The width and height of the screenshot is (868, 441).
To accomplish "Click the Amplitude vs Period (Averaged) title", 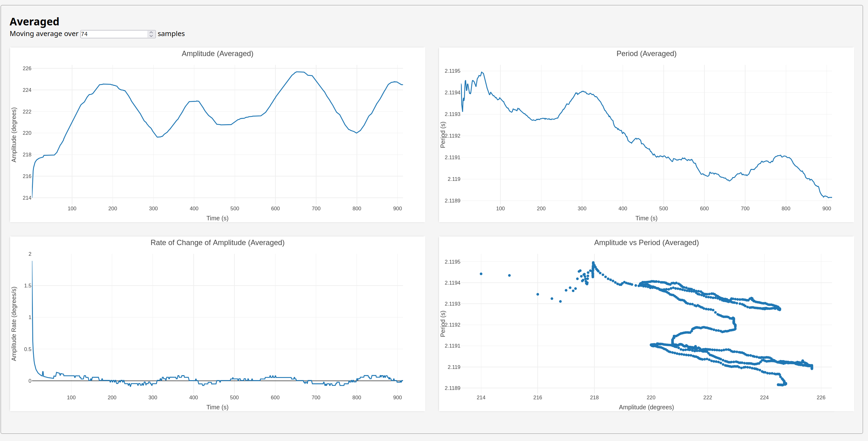I will coord(646,242).
